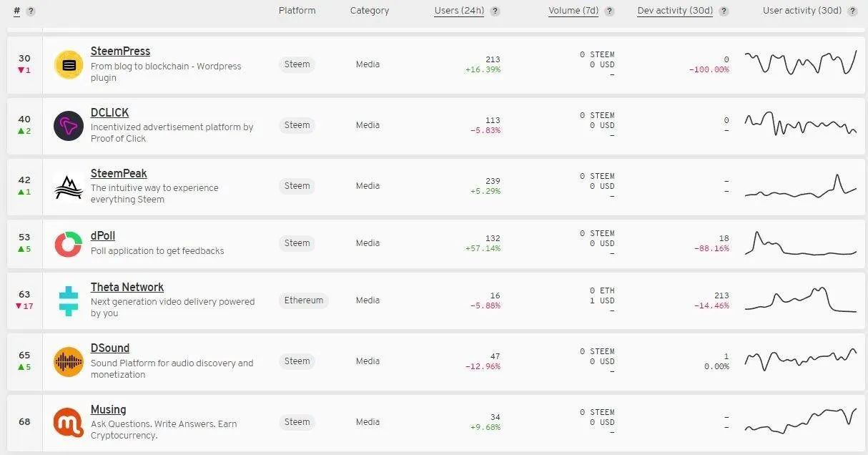Click help icon next to User activity (30d)
Image resolution: width=868 pixels, height=455 pixels.
pyautogui.click(x=852, y=11)
